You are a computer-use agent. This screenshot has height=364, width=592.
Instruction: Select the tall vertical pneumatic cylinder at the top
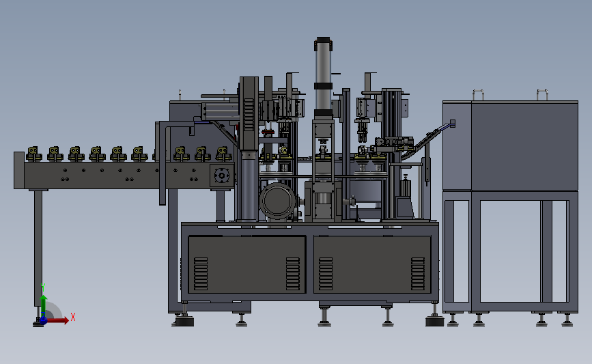(323, 77)
